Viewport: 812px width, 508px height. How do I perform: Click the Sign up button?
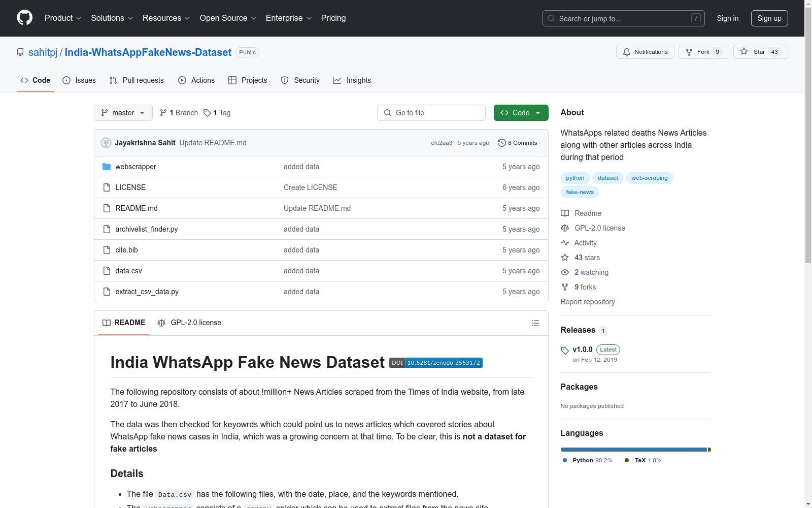tap(769, 18)
